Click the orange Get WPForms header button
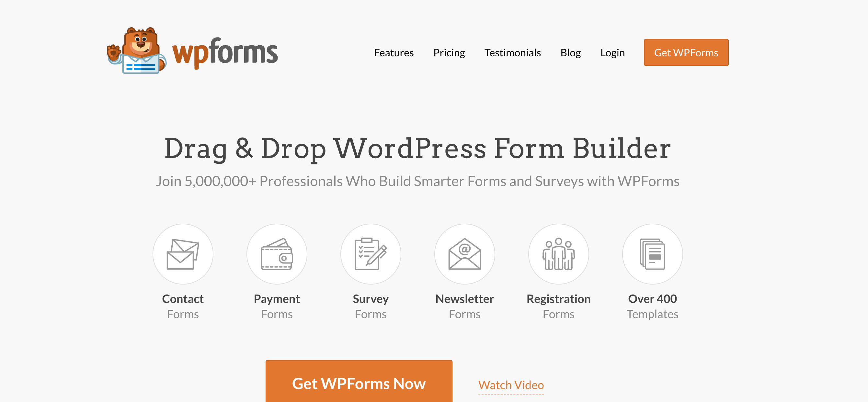The image size is (868, 402). (x=686, y=52)
